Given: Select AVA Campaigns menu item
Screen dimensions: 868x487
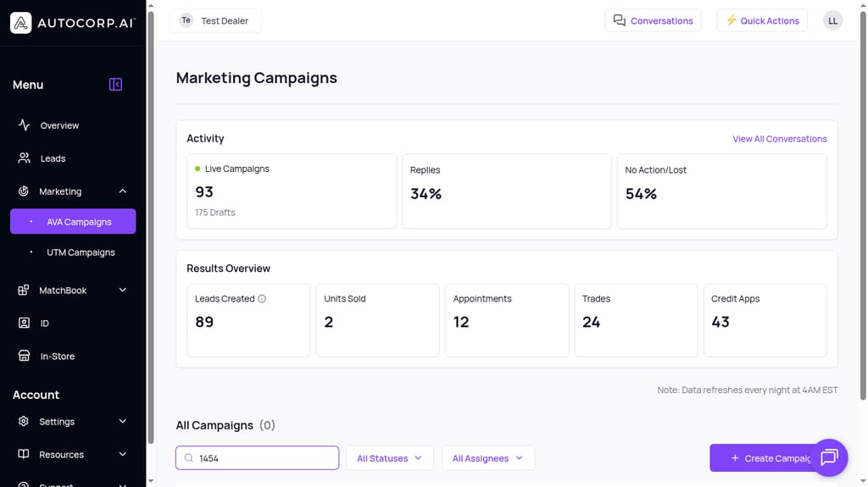Looking at the screenshot, I should click(x=73, y=221).
